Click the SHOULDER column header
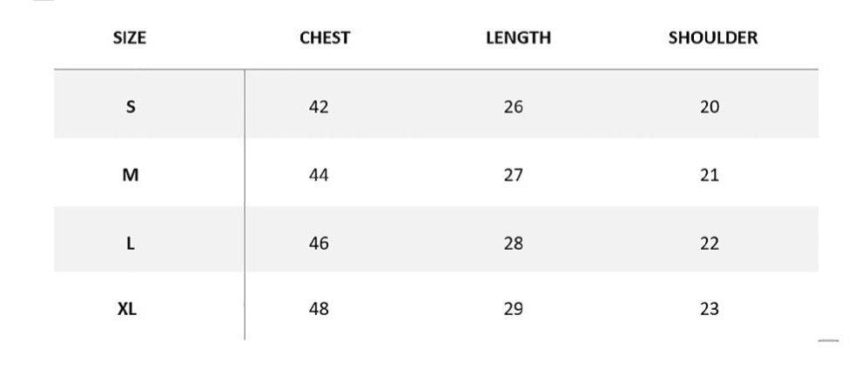 pyautogui.click(x=713, y=37)
